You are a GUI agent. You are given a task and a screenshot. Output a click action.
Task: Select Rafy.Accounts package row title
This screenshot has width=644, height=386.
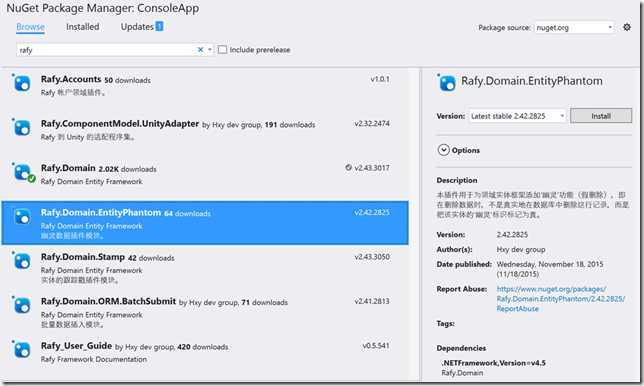coord(71,79)
